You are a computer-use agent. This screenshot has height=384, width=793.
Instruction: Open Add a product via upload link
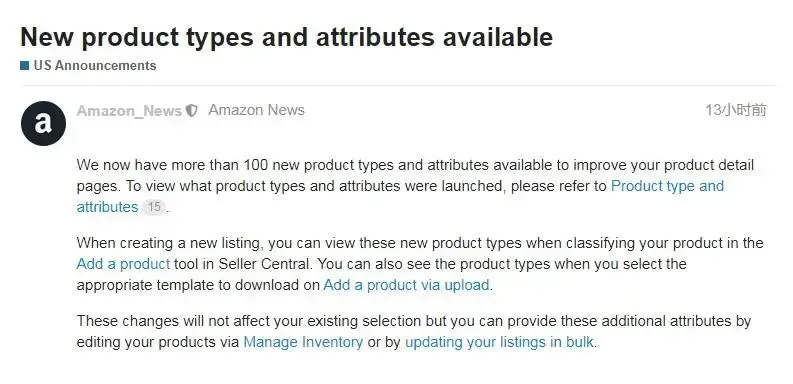click(x=406, y=285)
